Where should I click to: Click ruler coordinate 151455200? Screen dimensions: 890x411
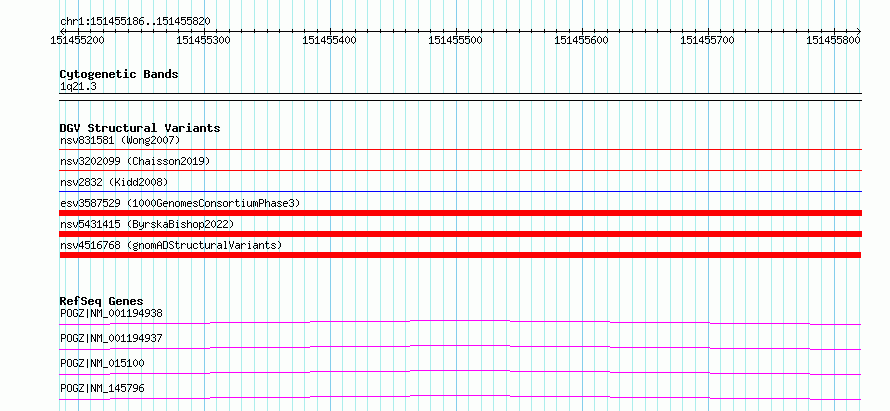point(77,40)
